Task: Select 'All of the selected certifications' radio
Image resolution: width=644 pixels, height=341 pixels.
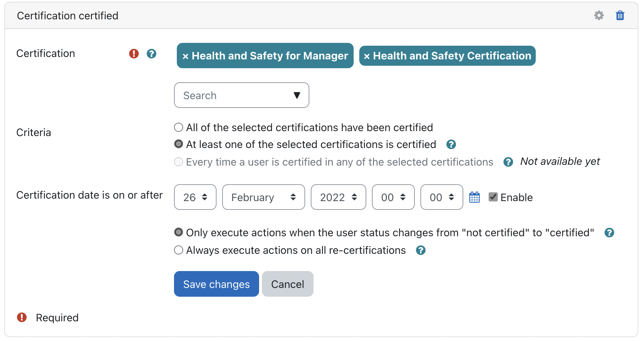Action: pos(179,127)
